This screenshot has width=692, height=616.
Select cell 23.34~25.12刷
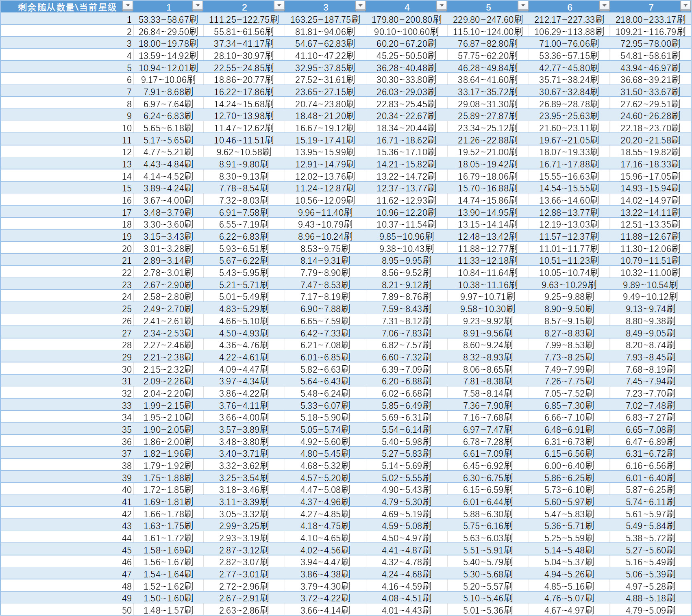pos(488,128)
